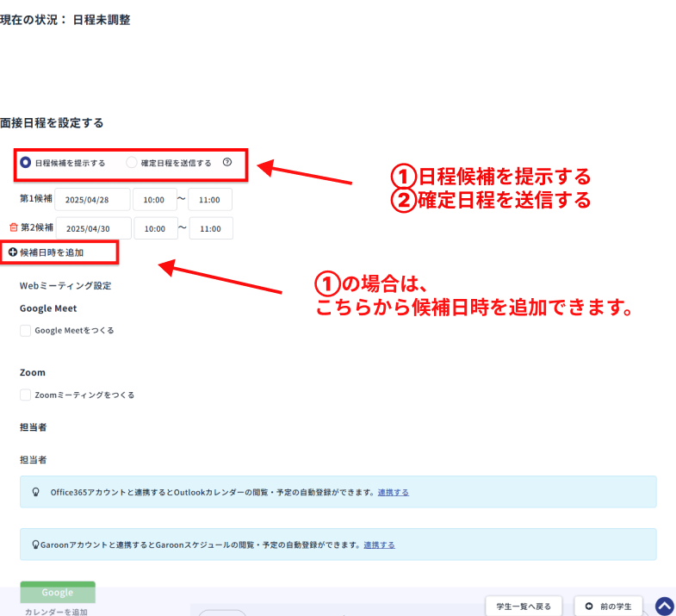Viewport: 676px width, 616px height.
Task: Open the Office365 連携する link
Action: [394, 492]
